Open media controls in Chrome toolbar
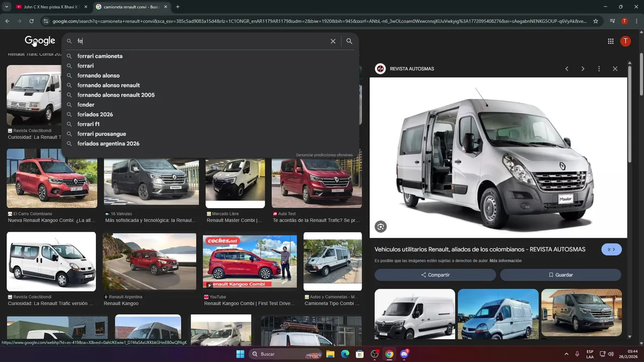 coord(612,21)
